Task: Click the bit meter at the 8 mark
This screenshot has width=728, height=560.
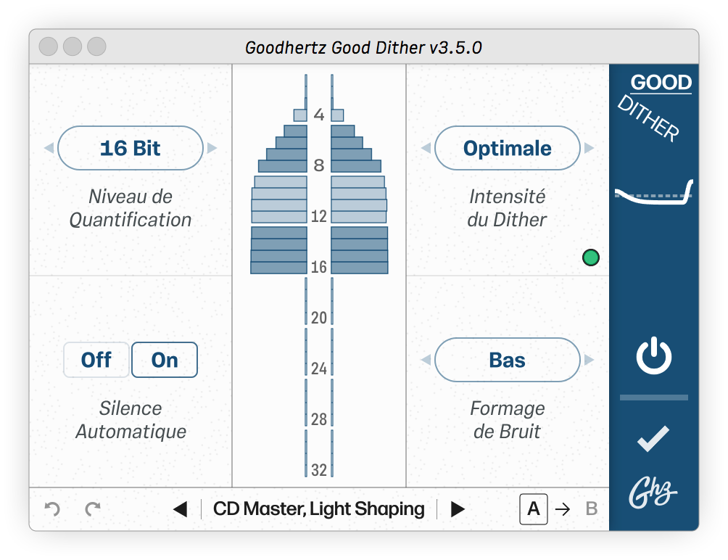Action: [x=319, y=166]
